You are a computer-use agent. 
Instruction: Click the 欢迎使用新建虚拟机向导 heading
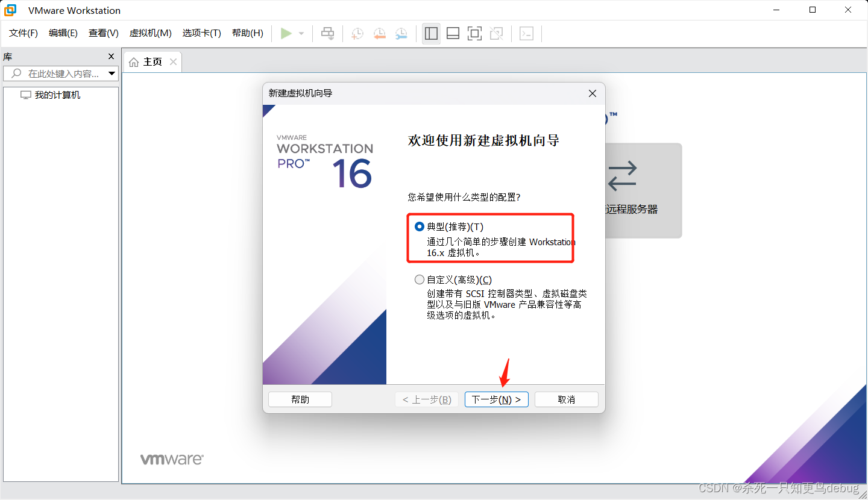coord(483,140)
